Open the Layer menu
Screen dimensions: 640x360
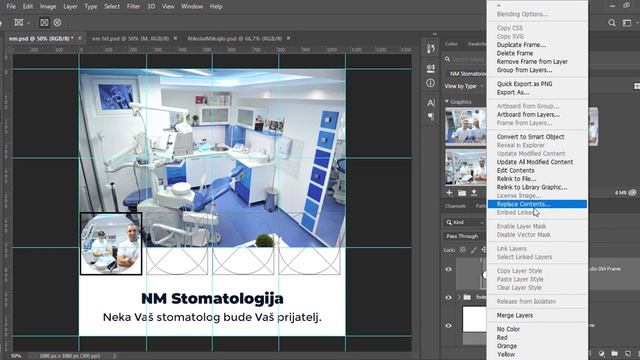point(70,7)
